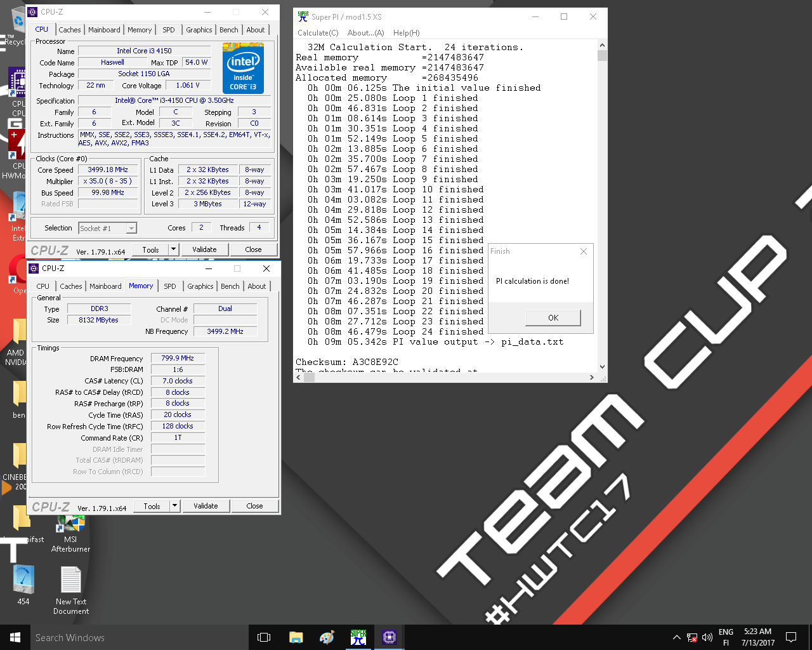Click Super PI vertical scrollbar up arrow
812x650 pixels.
[602, 46]
